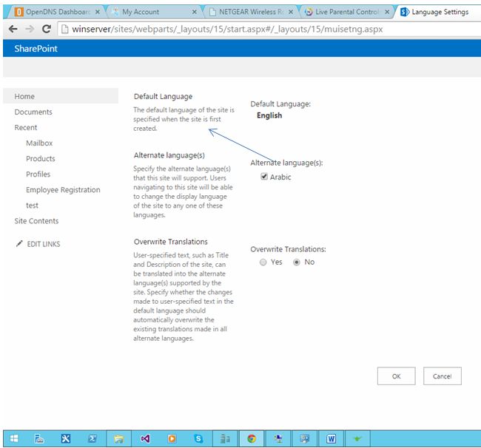Select No for Overwrite Translations
This screenshot has width=481, height=448.
tap(296, 262)
